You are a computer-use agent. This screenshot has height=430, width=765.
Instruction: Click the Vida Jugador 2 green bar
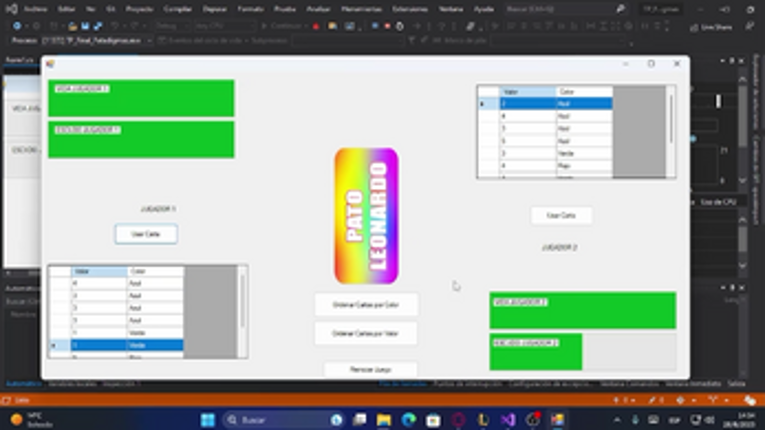coord(583,310)
